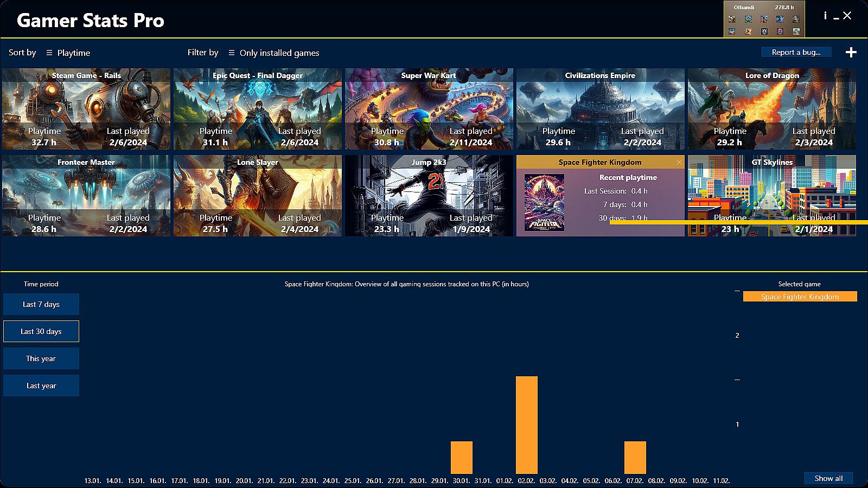Click the "Selected game" heading

800,284
